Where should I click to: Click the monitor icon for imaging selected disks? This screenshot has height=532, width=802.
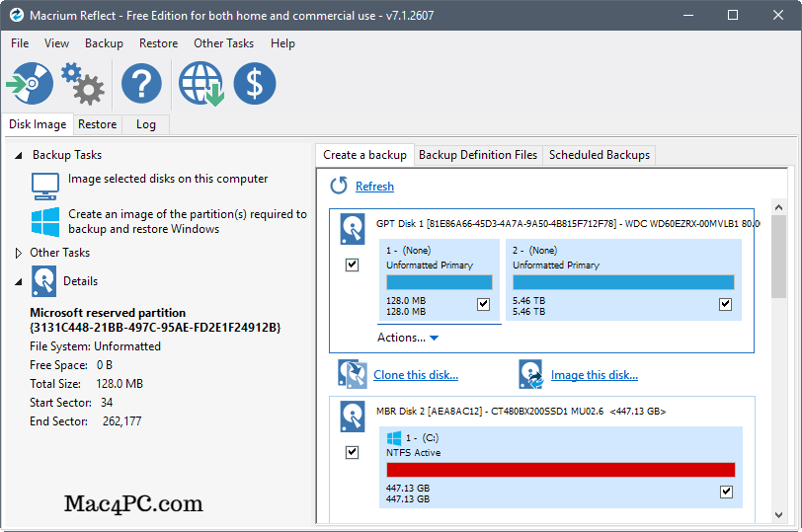coord(45,186)
